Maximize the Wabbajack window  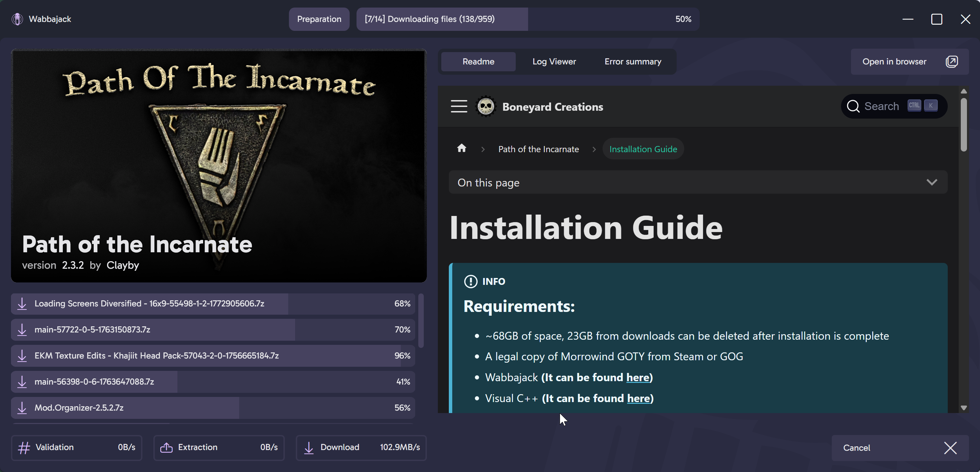pyautogui.click(x=937, y=19)
